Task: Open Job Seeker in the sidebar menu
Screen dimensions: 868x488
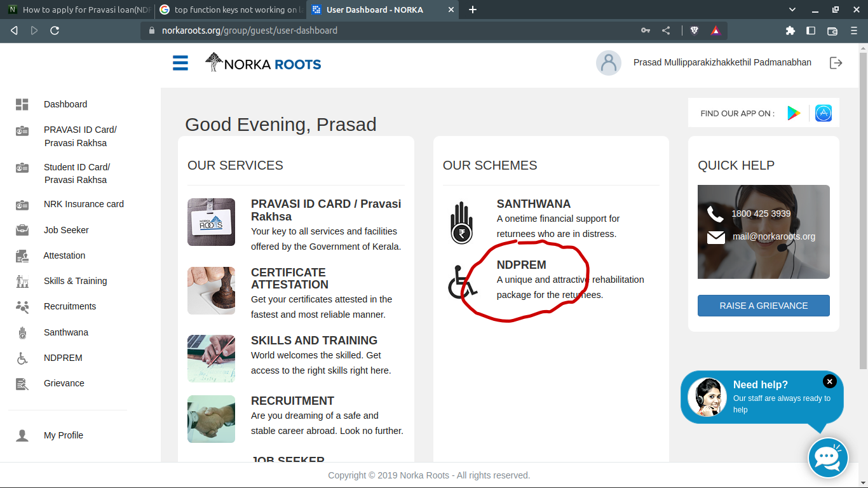Action: pos(66,230)
